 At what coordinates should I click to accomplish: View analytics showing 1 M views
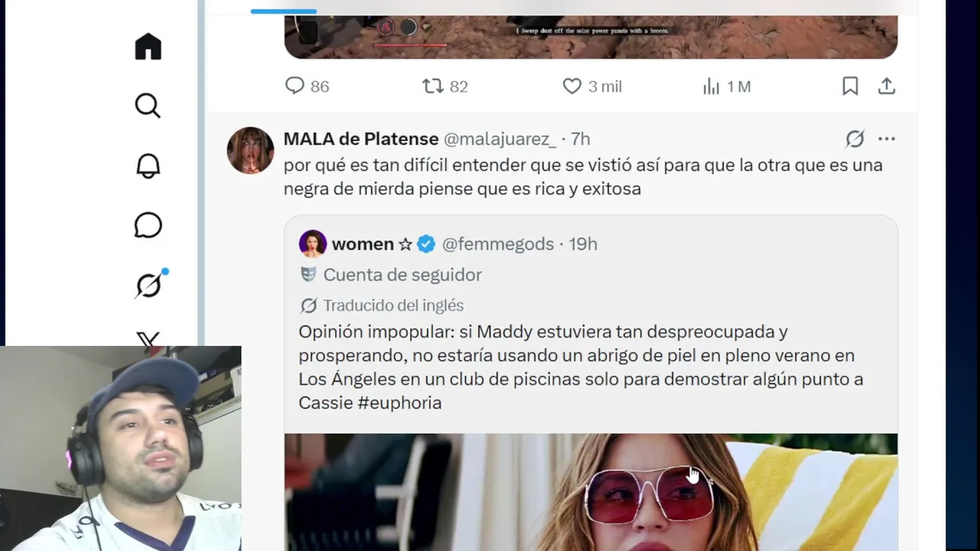726,86
